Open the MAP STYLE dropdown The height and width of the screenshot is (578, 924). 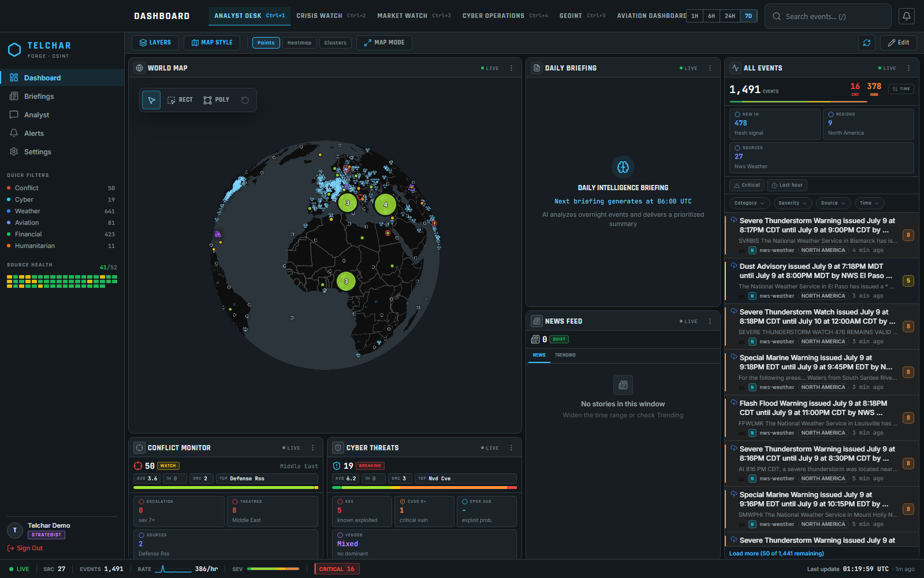(212, 43)
